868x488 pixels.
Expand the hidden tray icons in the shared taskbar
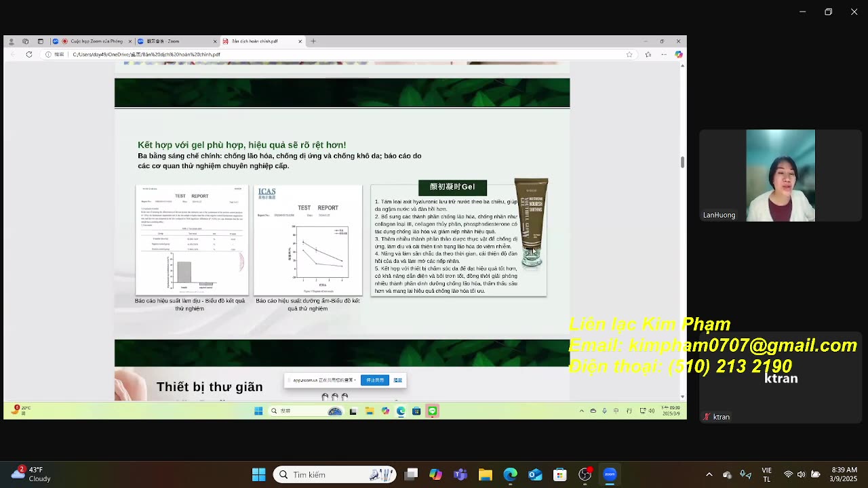coord(581,411)
